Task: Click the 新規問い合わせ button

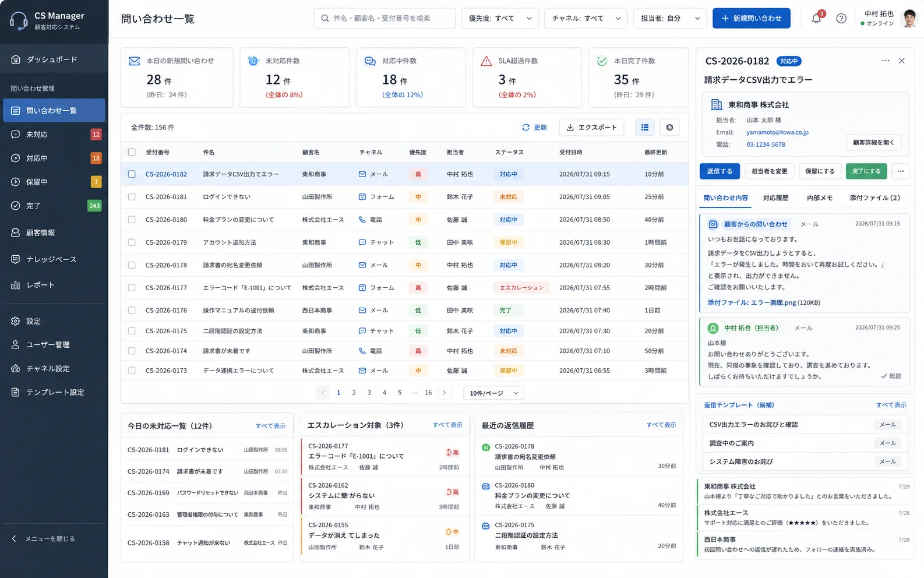Action: click(752, 18)
